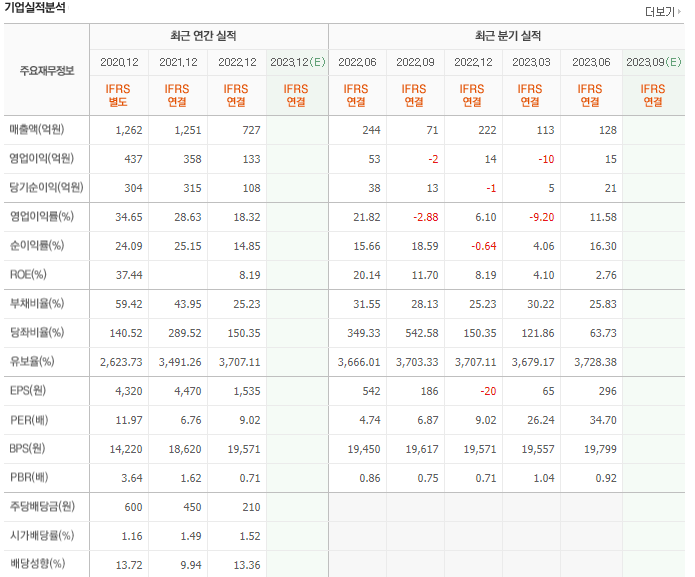Click the 1.04 PBR value

[x=544, y=478]
